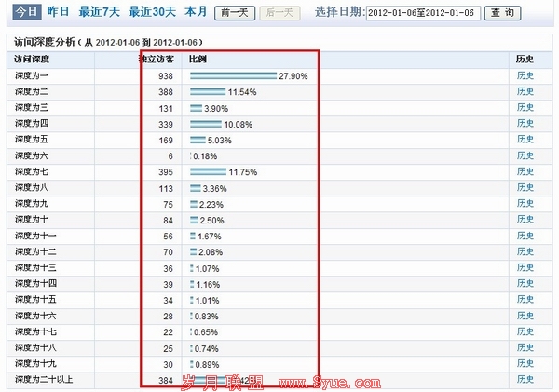559x392 pixels.
Task: Open 历史 link for 深度为十 row
Action: click(x=525, y=219)
